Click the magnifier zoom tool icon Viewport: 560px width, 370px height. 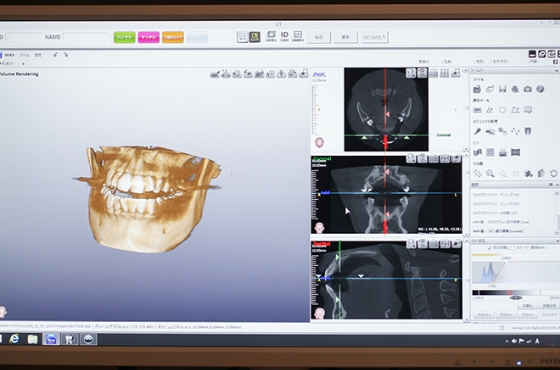(x=490, y=174)
